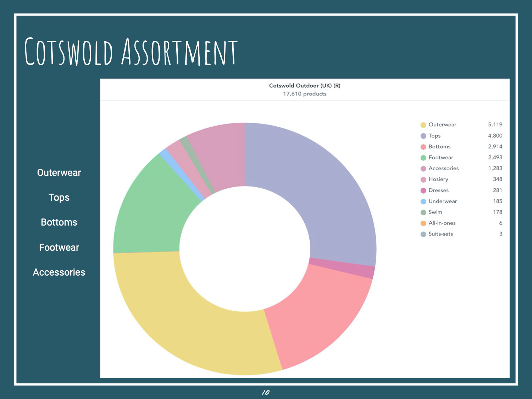Select the Tops legend label

point(434,135)
